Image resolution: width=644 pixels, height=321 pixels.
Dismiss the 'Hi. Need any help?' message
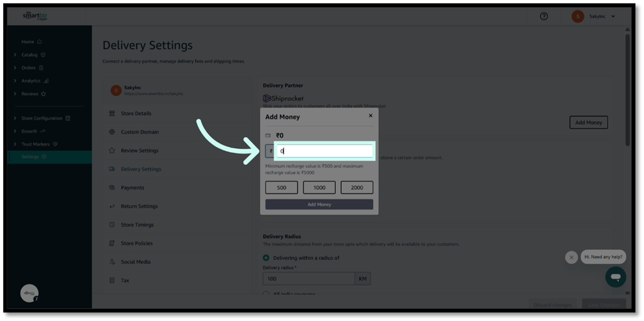pos(571,257)
